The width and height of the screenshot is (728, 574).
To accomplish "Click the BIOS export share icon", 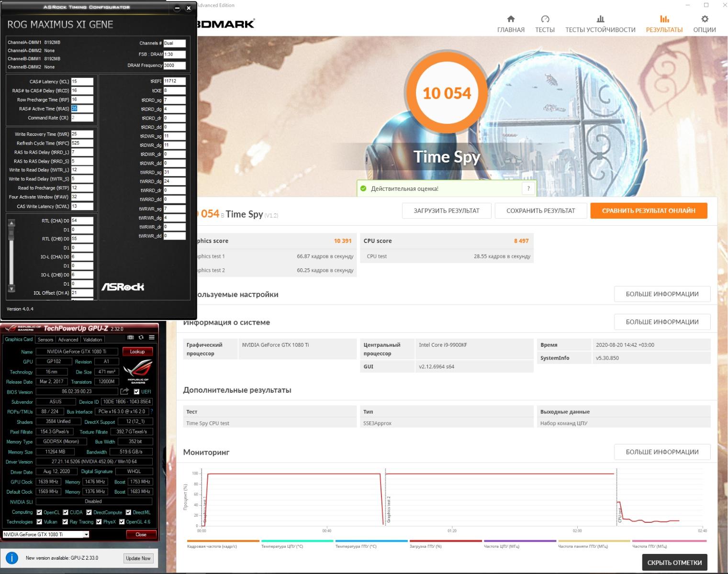I will (124, 391).
